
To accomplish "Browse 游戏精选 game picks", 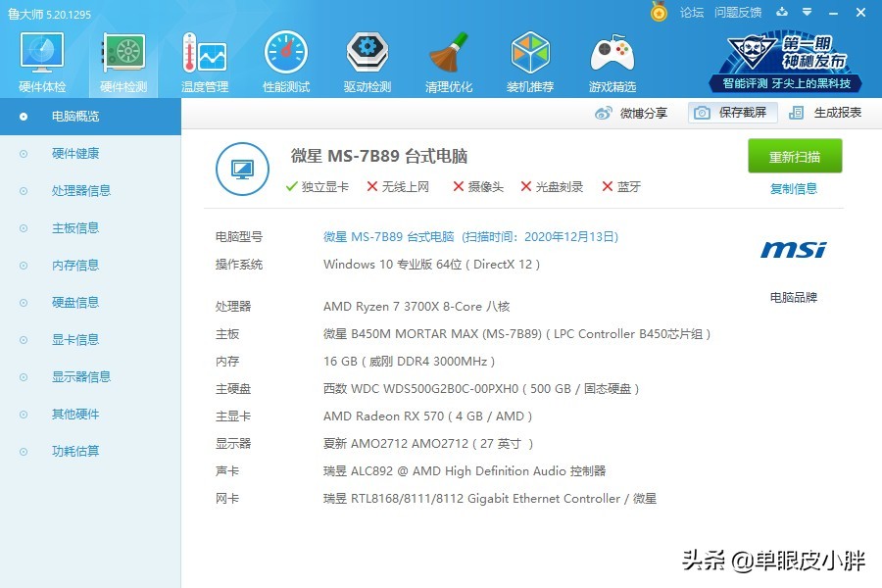I will pyautogui.click(x=611, y=59).
